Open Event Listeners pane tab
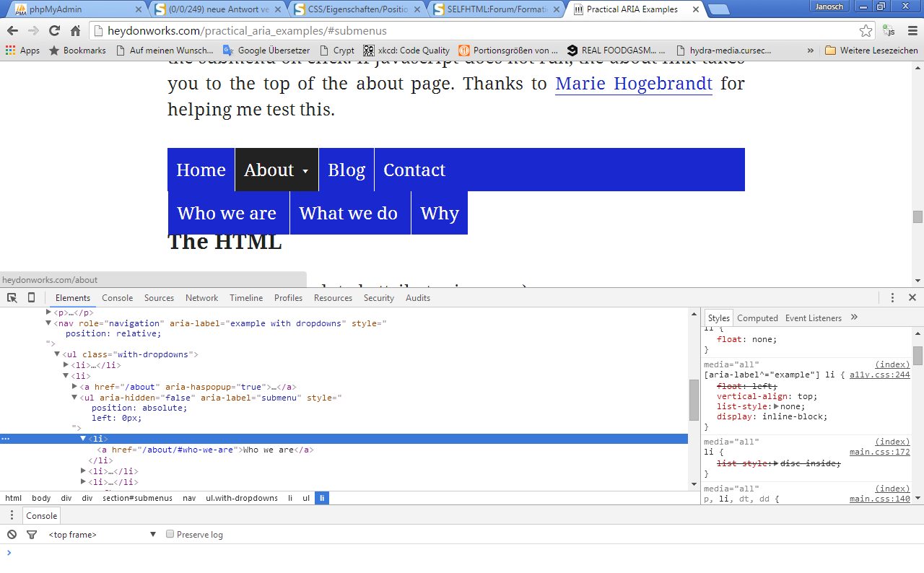Viewport: 924px width, 573px height. (x=814, y=318)
